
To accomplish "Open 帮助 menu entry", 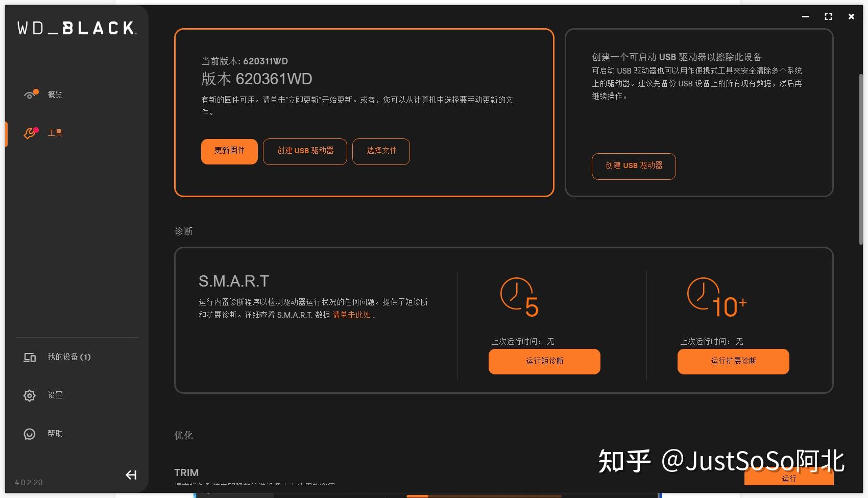I will pos(55,434).
